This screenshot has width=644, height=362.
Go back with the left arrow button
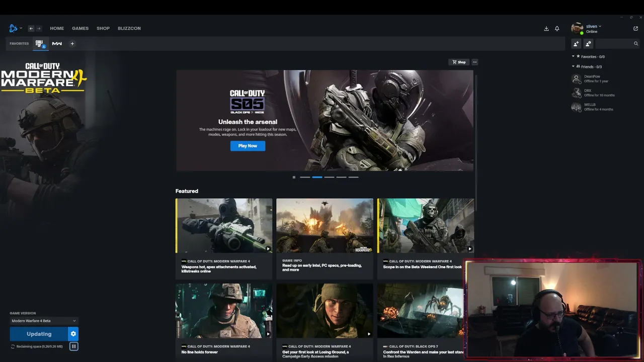(31, 28)
